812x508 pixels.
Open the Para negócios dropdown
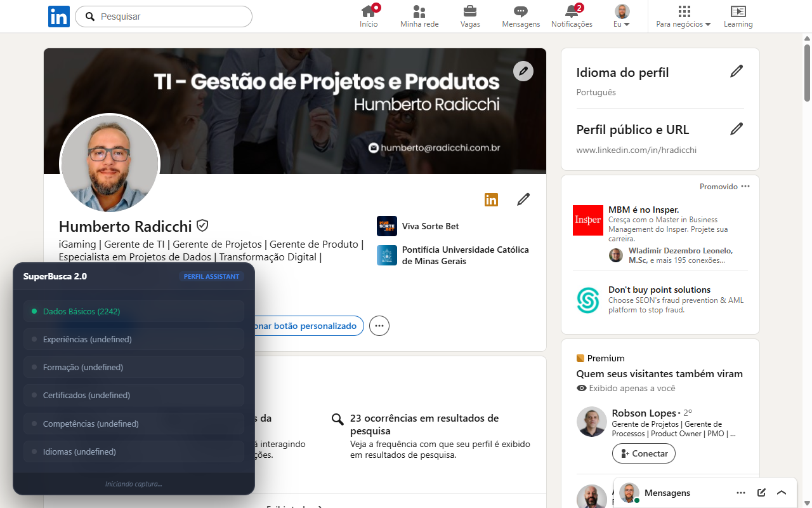(683, 13)
